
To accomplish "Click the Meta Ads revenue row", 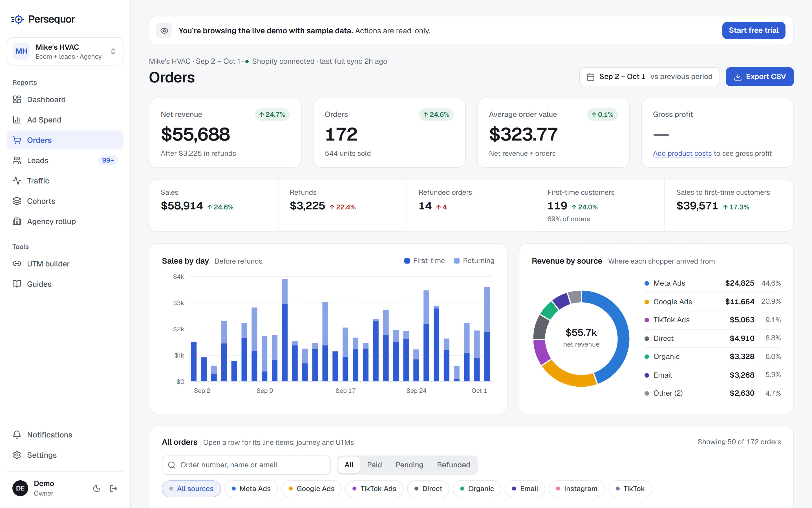I will point(712,283).
